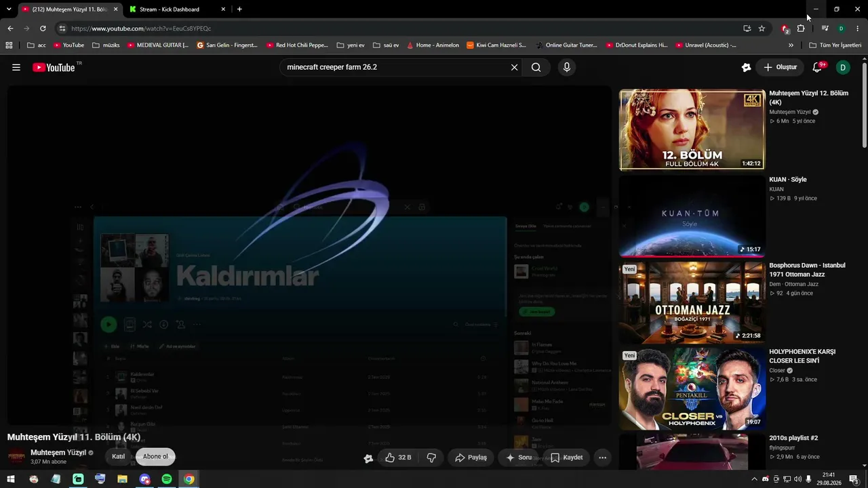Open a new browser tab

[239, 9]
